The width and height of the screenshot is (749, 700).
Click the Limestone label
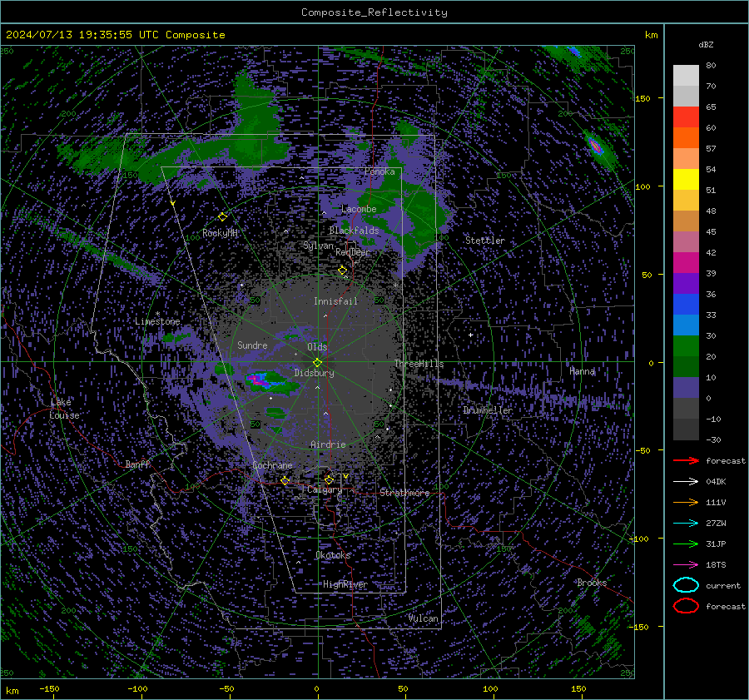157,321
